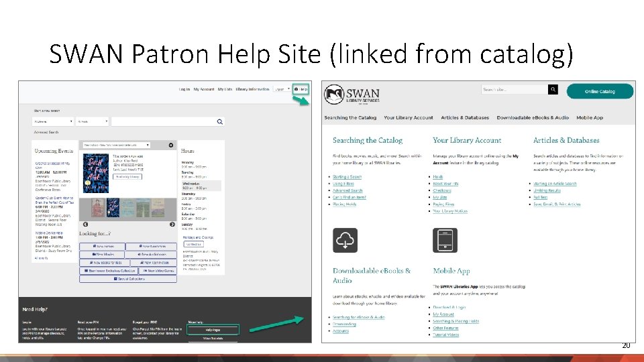Click the New Fiction button
This screenshot has width=644, height=362.
[102, 246]
